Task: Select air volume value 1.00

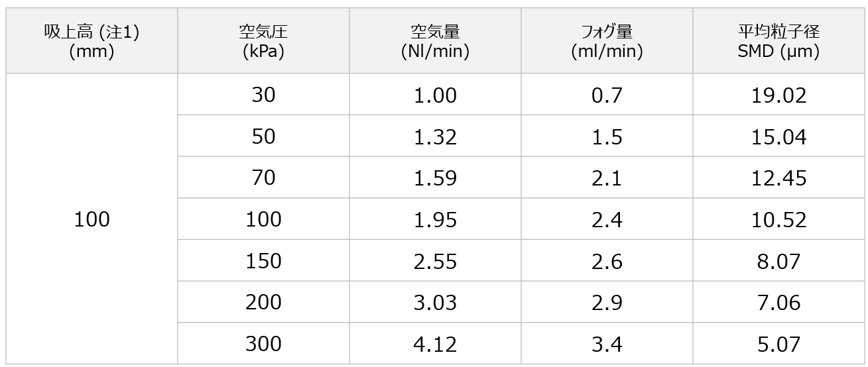Action: click(x=435, y=95)
